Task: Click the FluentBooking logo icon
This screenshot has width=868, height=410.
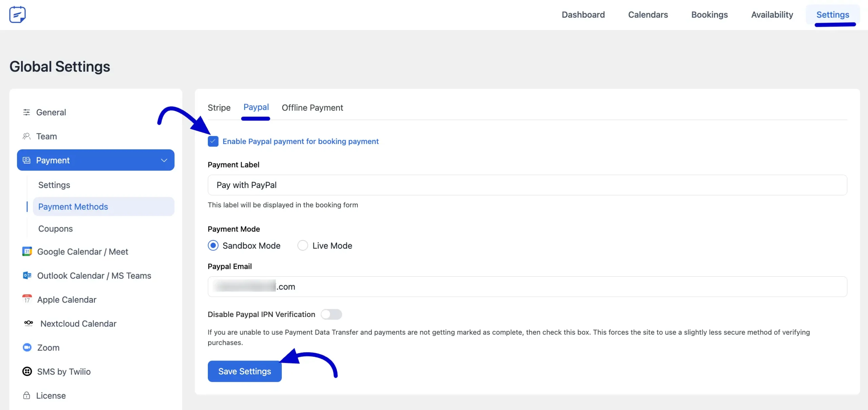Action: (x=17, y=15)
